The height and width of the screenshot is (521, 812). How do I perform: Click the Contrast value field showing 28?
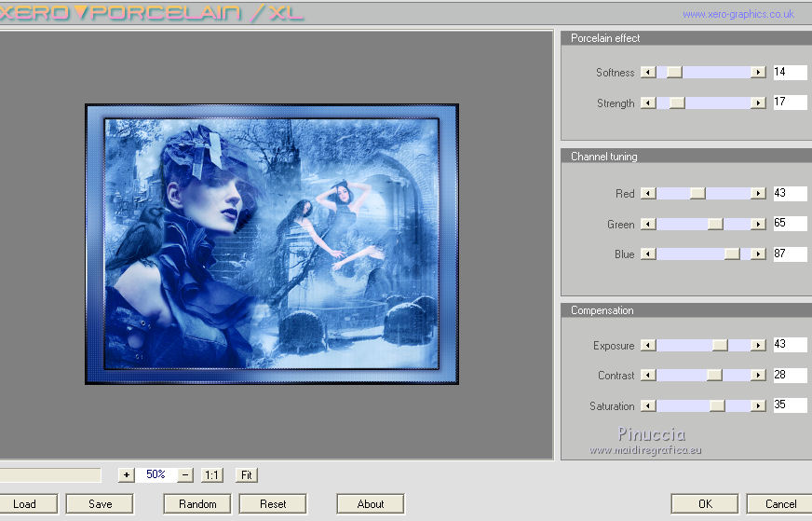tap(791, 376)
